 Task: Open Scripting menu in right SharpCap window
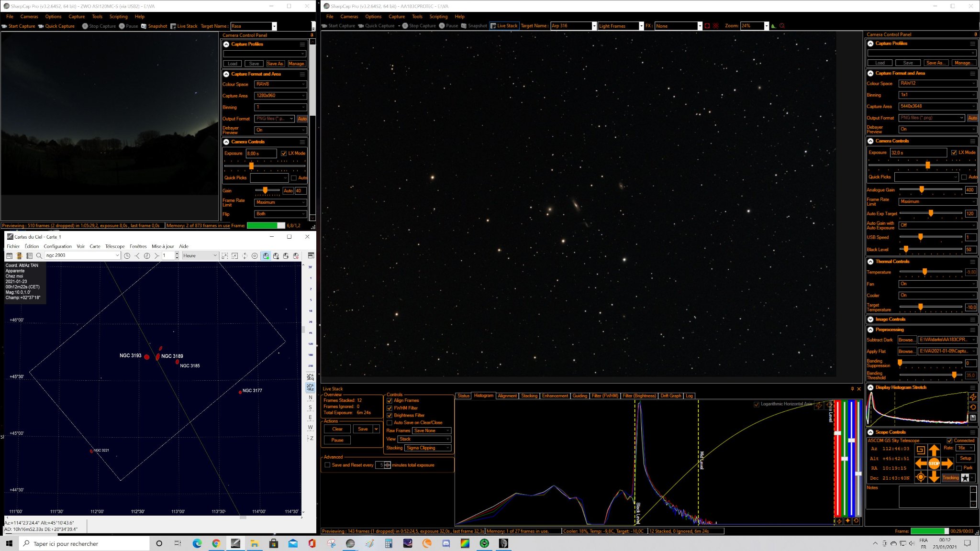[x=438, y=17]
